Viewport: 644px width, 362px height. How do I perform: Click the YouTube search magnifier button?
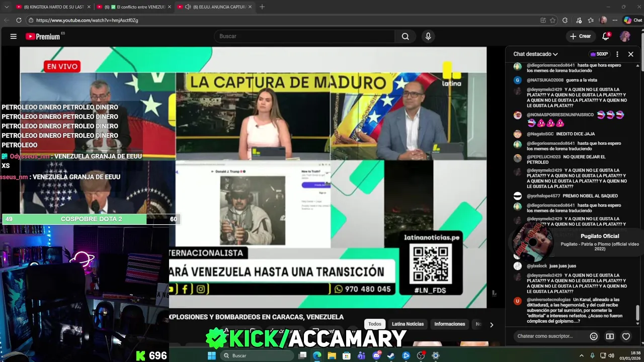tap(405, 36)
